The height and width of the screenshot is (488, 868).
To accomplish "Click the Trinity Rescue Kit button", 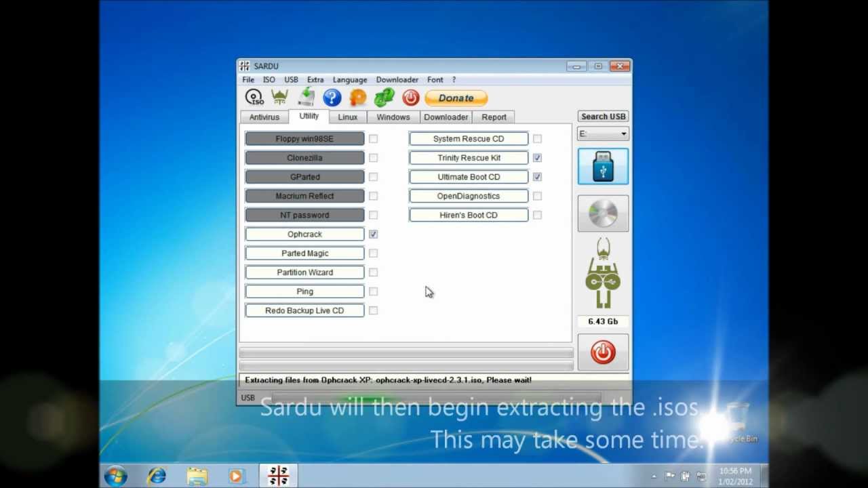I will click(469, 157).
